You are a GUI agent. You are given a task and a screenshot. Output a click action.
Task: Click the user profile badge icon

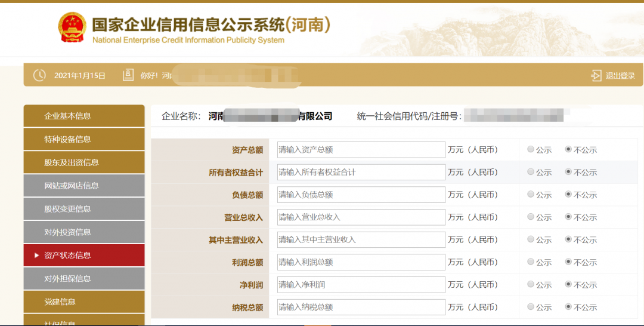128,75
